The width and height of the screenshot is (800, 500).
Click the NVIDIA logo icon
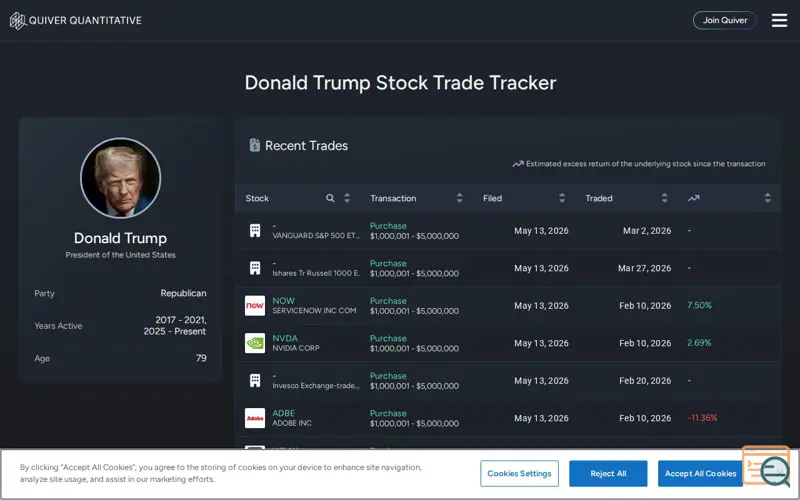[x=255, y=343]
